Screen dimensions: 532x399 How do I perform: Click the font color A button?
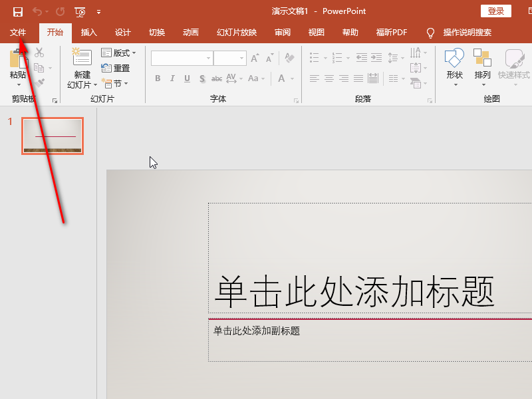[281, 78]
